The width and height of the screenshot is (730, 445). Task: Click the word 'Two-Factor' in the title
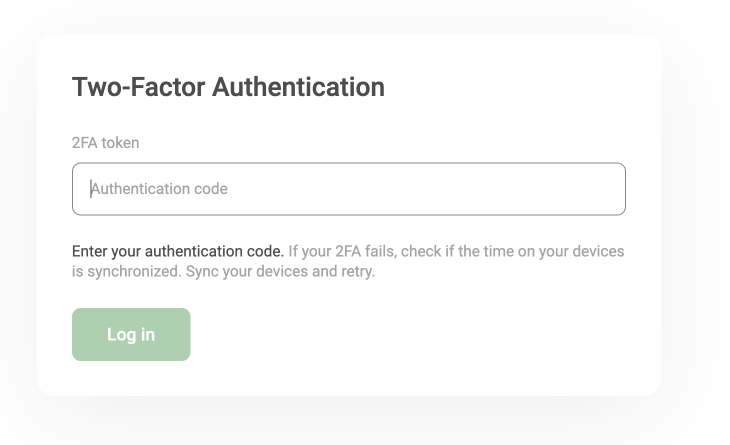click(x=138, y=87)
